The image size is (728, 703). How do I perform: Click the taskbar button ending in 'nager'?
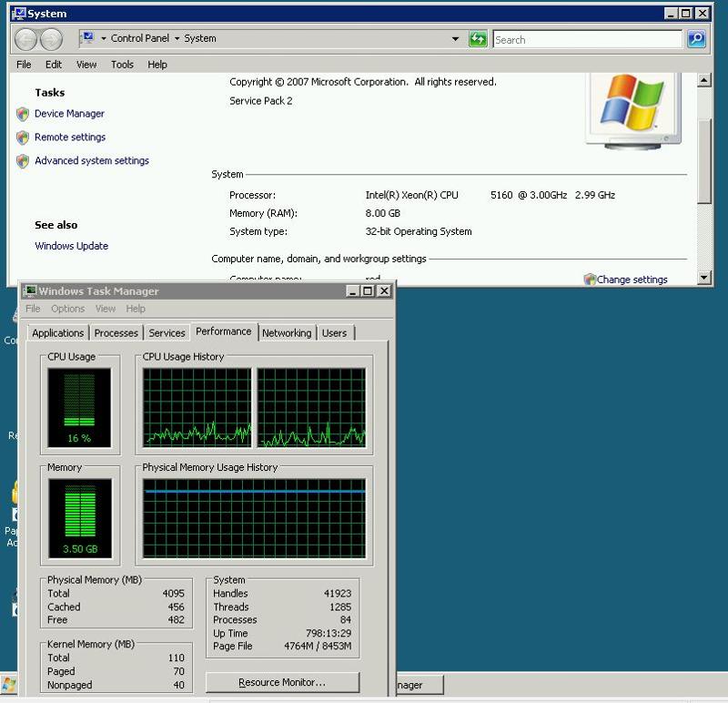point(420,685)
